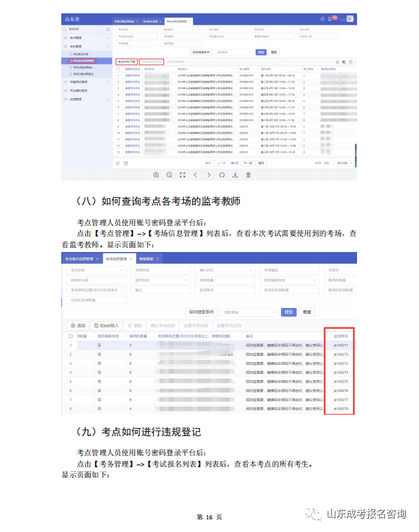Click the 监考账号 column header
Image resolution: width=419 pixels, height=532 pixels.
coord(340,336)
